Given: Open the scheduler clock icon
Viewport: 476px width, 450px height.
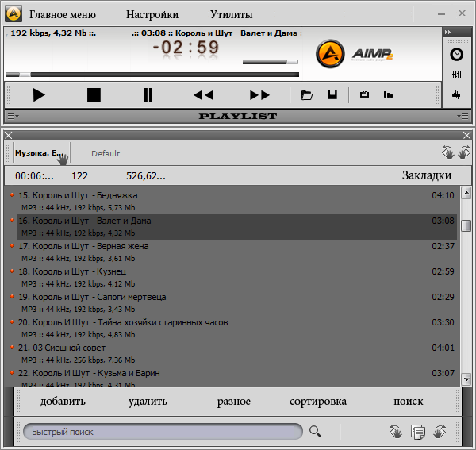Looking at the screenshot, I should click(456, 55).
